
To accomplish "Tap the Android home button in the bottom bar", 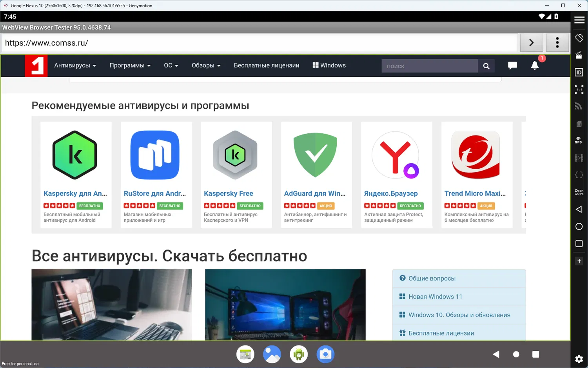I will pos(516,354).
